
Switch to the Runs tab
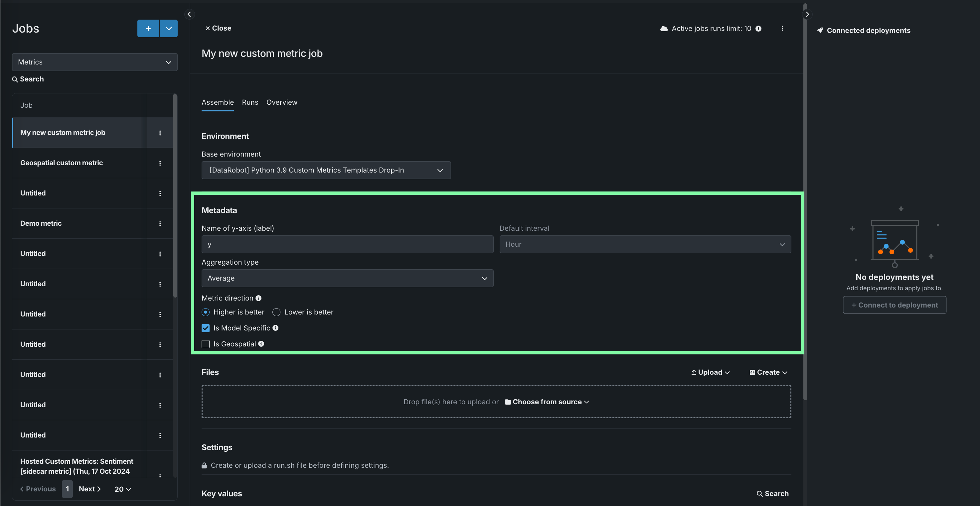pyautogui.click(x=250, y=102)
